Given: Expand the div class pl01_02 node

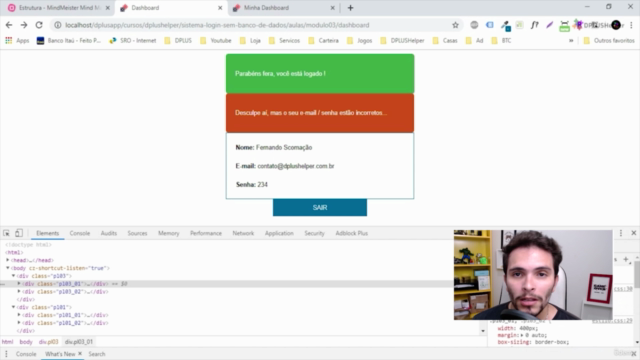Looking at the screenshot, I should tap(19, 322).
